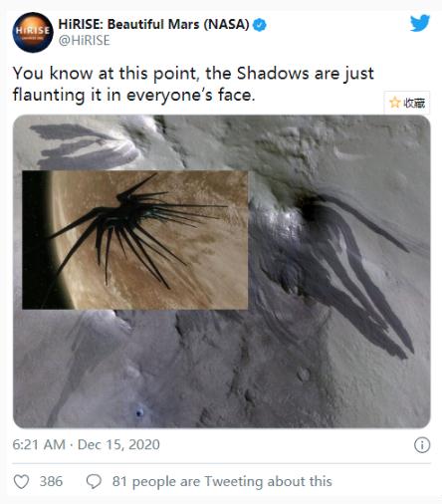Click the HiRISE profile avatar
The image size is (442, 504).
(33, 32)
